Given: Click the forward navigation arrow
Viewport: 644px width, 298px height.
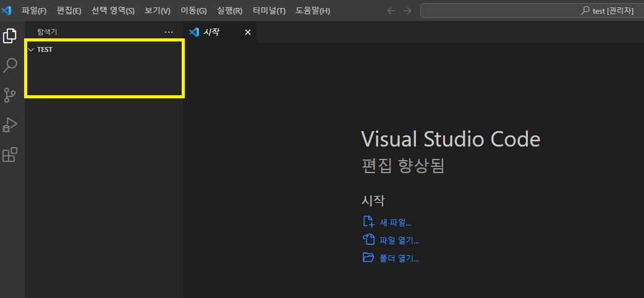Looking at the screenshot, I should point(407,11).
